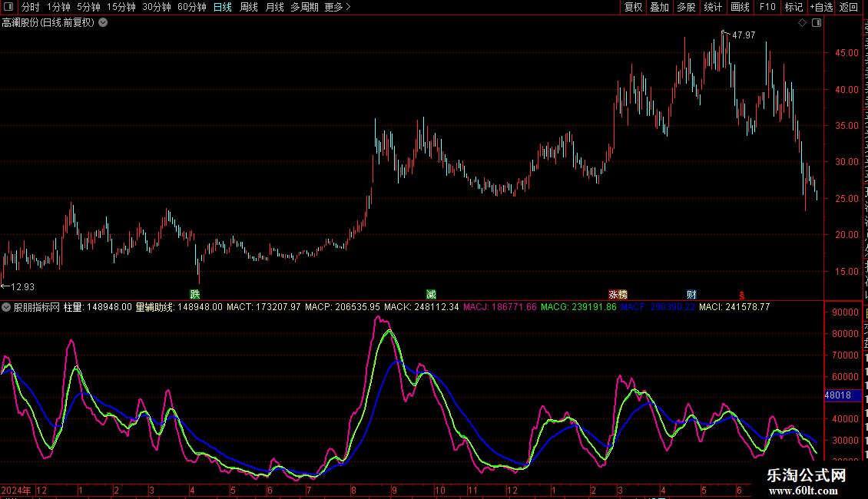
Task: Click the MACP: 206535.95 value
Action: click(x=343, y=307)
